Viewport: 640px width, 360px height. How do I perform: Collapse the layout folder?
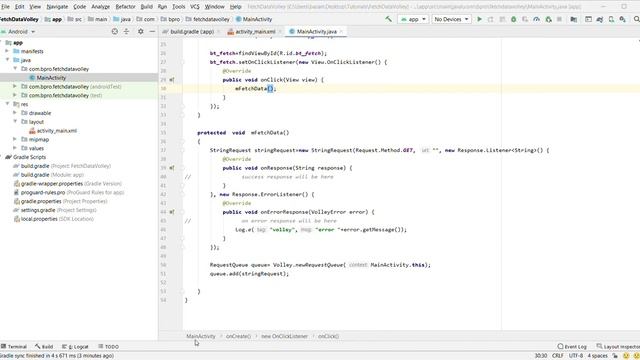(x=15, y=122)
